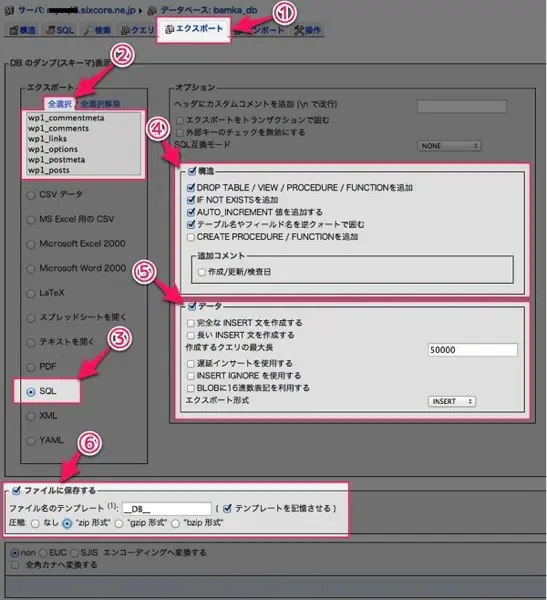Toggle 完全な INSERT 文を作成する checkbox
547x600 pixels.
click(191, 323)
